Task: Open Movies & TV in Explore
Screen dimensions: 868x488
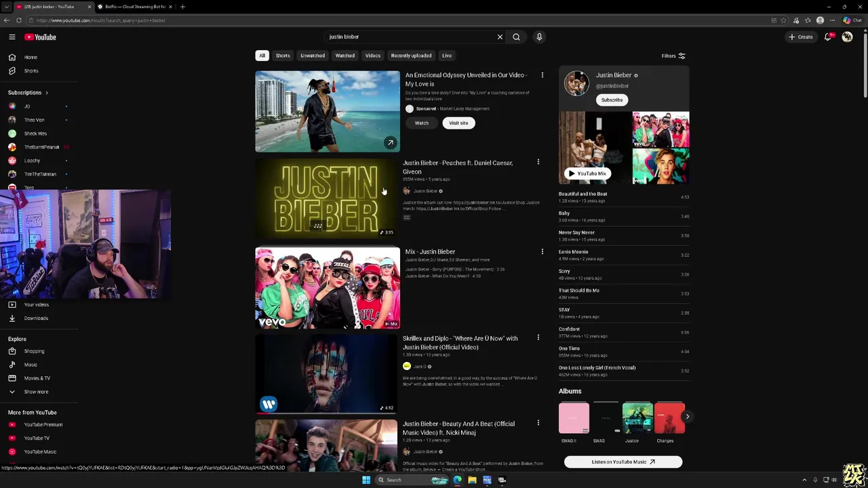Action: [x=37, y=378]
